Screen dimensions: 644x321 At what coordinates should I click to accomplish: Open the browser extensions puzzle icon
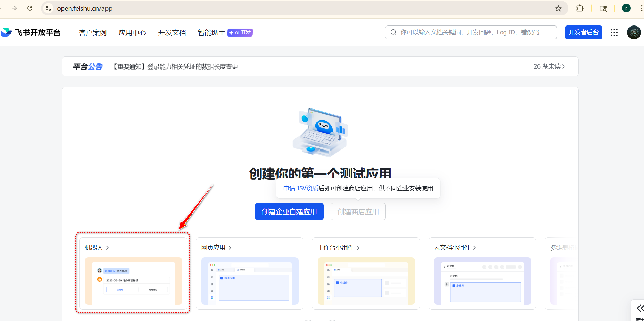[x=580, y=8]
